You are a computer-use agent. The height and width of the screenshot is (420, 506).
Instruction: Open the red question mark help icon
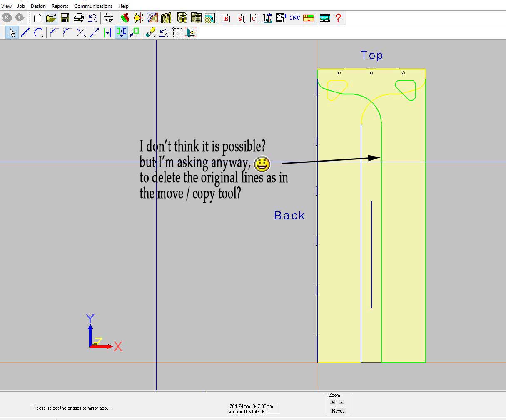coord(338,18)
